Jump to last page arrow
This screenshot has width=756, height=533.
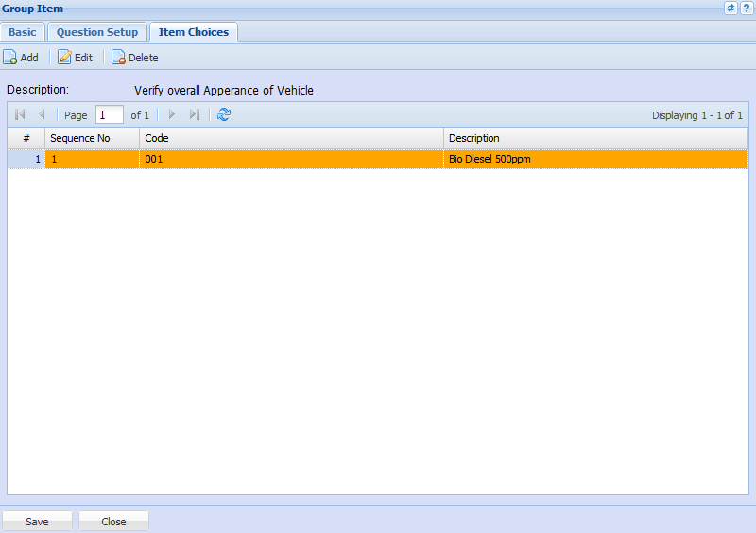coord(194,114)
